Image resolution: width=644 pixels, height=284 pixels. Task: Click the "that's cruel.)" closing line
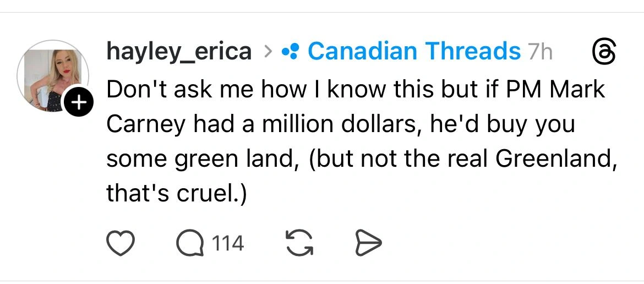coord(176,194)
